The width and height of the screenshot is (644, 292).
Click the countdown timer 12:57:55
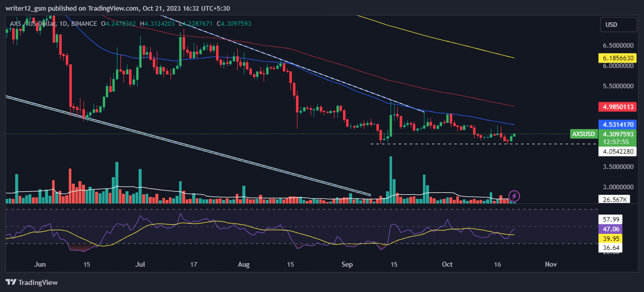click(616, 142)
